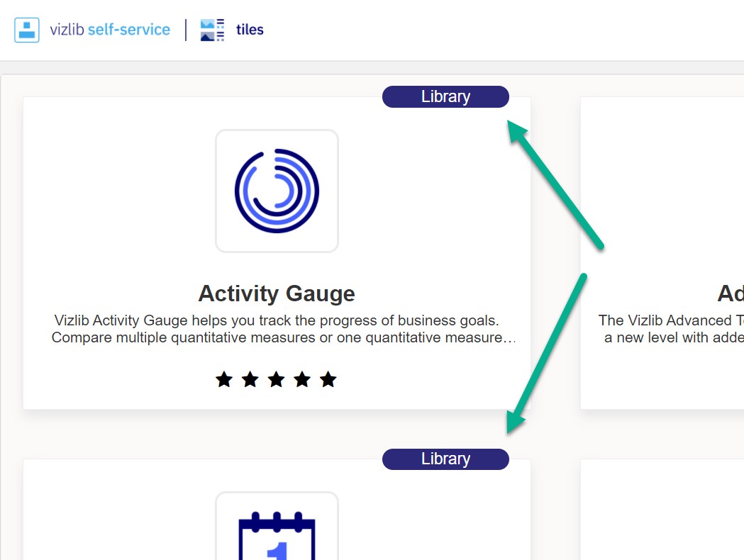The image size is (744, 560).
Task: Select the tiles label in header
Action: 250,30
